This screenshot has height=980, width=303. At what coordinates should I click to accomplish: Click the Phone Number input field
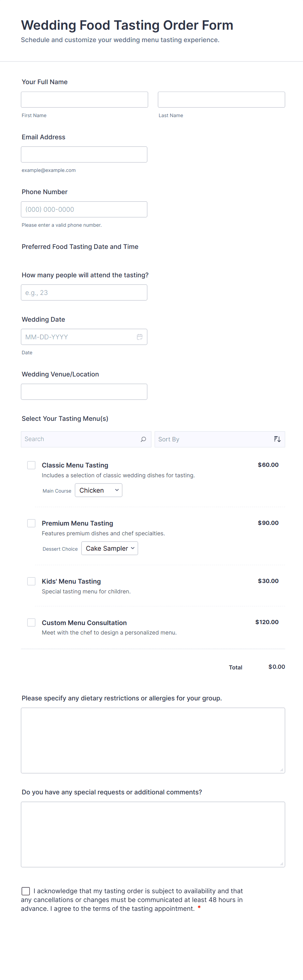(84, 209)
